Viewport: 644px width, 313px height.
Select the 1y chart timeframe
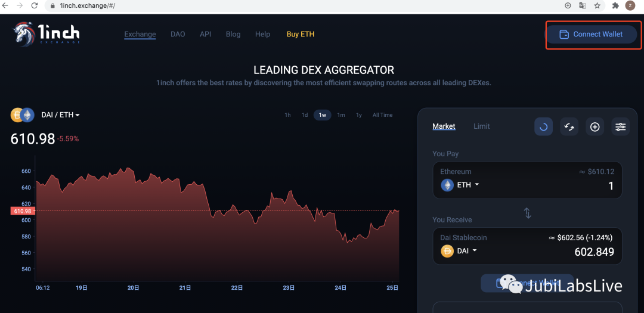359,115
